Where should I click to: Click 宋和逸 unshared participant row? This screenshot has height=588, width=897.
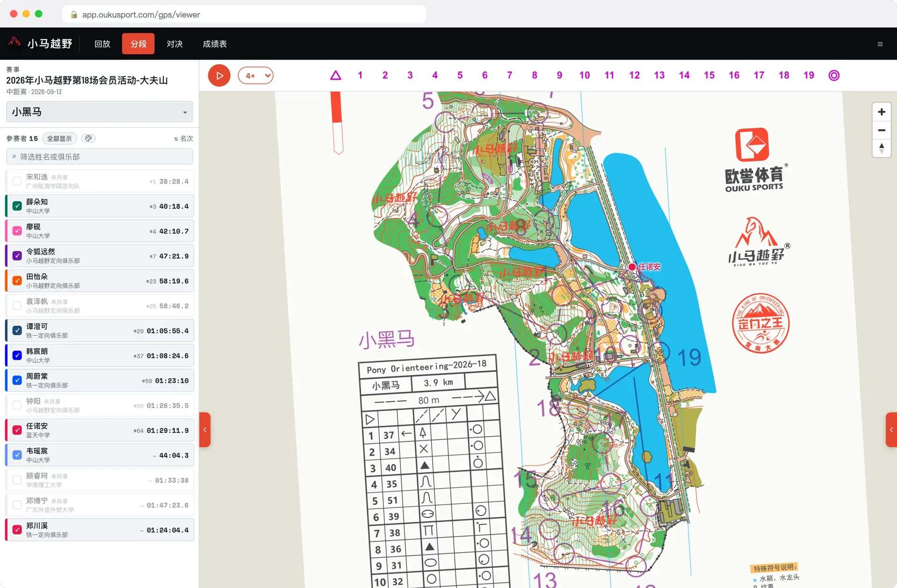[x=100, y=182]
